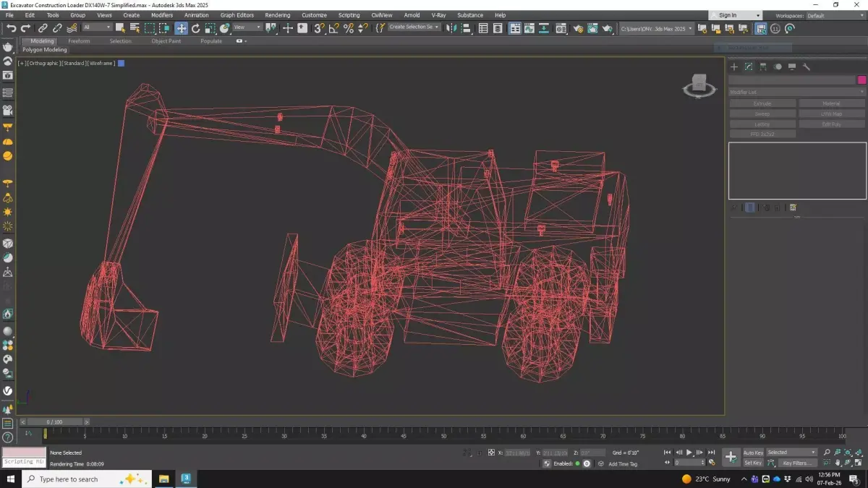868x488 pixels.
Task: Activate the Select and Scale tool
Action: (x=210, y=28)
